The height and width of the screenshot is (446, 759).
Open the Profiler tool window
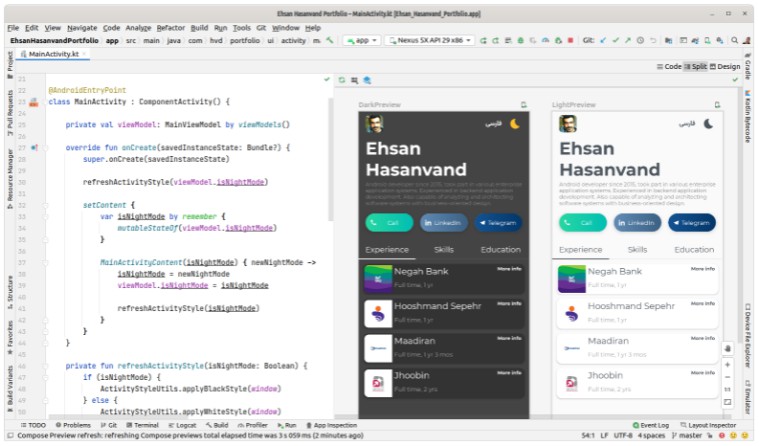coord(253,425)
